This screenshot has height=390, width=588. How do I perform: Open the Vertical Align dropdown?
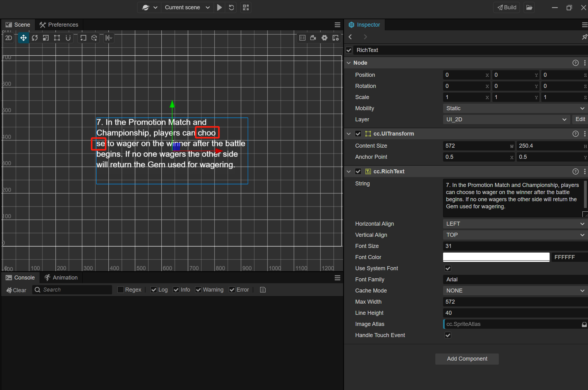point(515,235)
